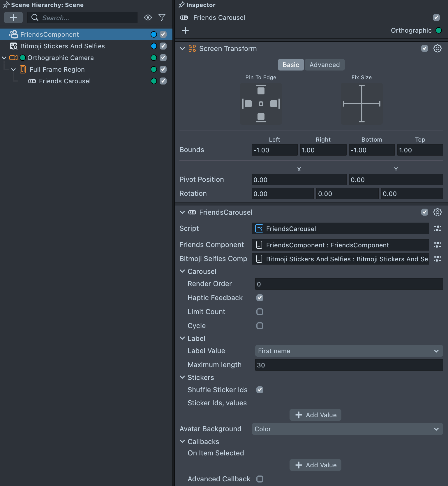
Task: Click the Fix Size crosshair control
Action: click(x=361, y=104)
